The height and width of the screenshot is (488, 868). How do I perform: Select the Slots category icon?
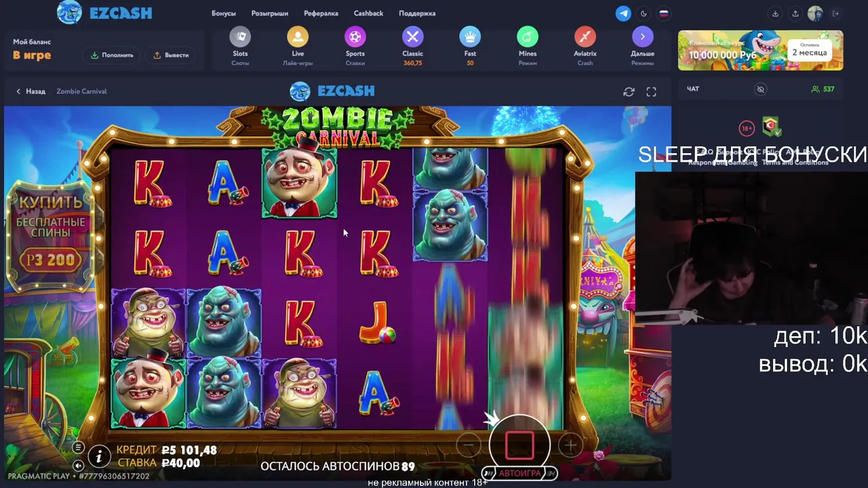pos(240,37)
